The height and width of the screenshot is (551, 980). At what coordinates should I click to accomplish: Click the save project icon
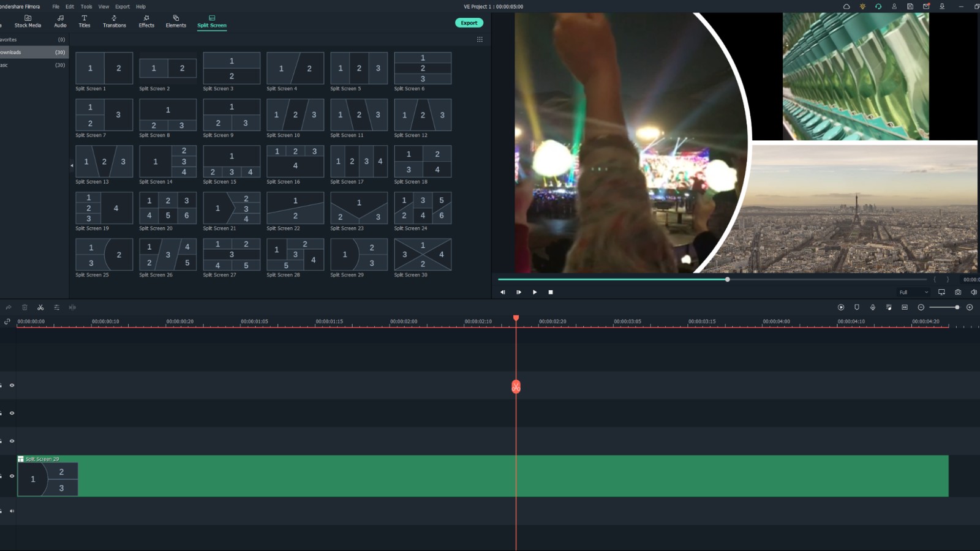(x=910, y=7)
